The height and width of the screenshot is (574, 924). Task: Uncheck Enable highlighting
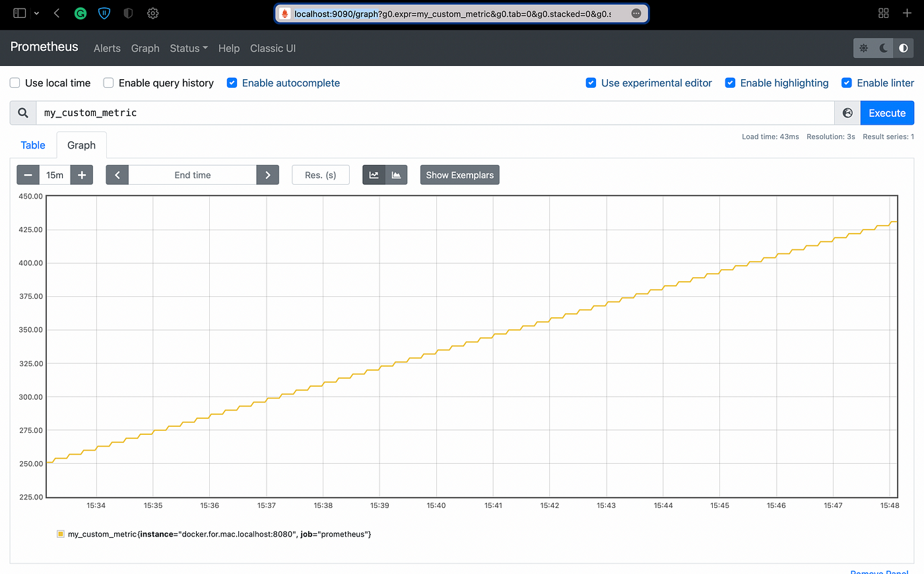click(730, 82)
